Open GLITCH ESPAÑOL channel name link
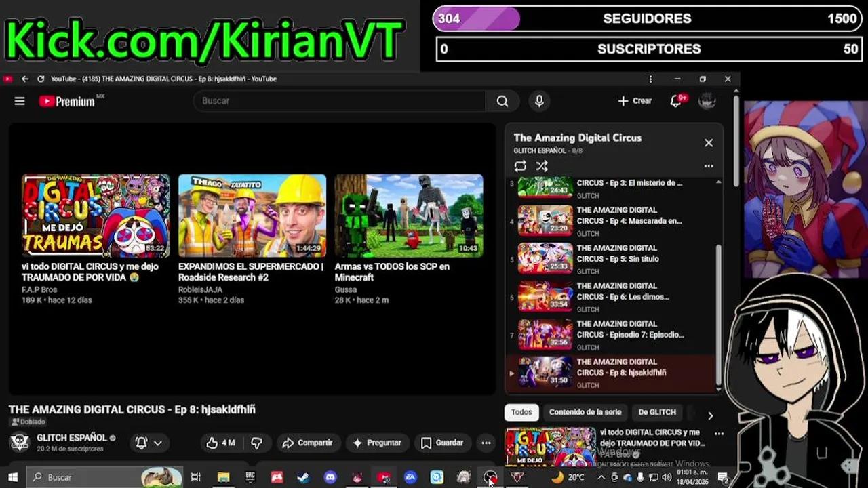 (72, 438)
